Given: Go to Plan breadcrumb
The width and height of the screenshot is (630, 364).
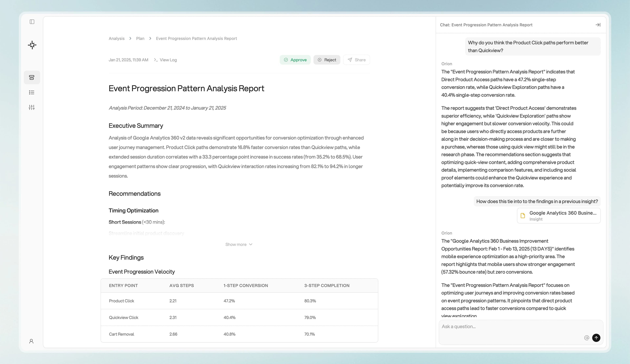Looking at the screenshot, I should coord(140,39).
